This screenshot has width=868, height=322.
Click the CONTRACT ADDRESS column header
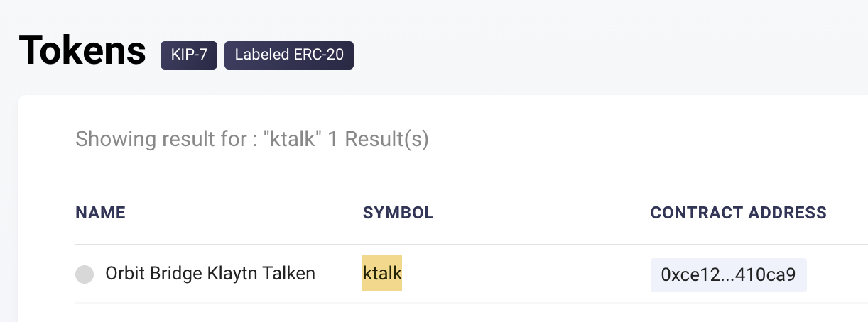pos(739,213)
